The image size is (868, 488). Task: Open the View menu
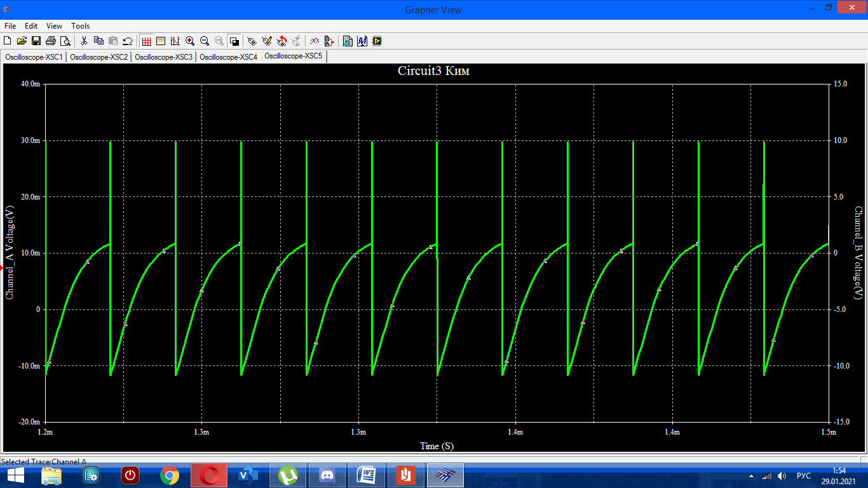pyautogui.click(x=54, y=26)
